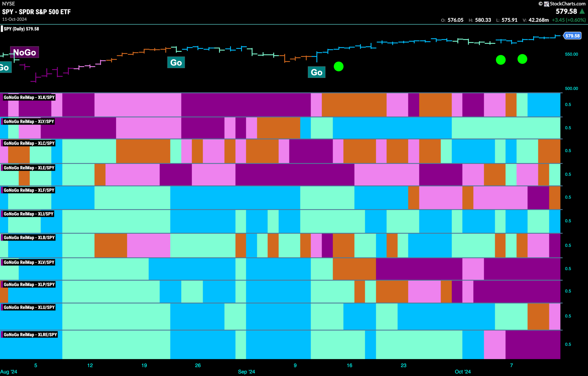Click the green dot left of Oct 7
This screenshot has width=588, height=376.
pyautogui.click(x=501, y=60)
